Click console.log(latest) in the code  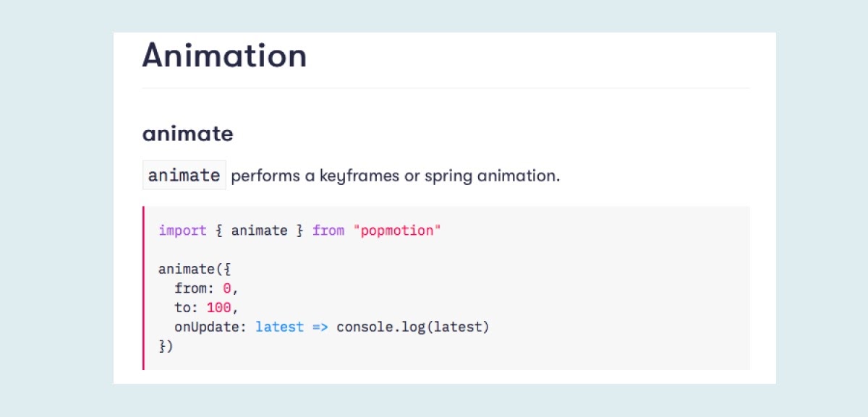[x=413, y=327]
